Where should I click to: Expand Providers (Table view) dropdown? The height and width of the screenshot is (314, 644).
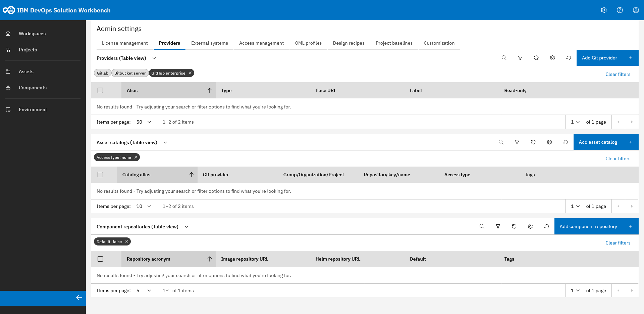[154, 58]
